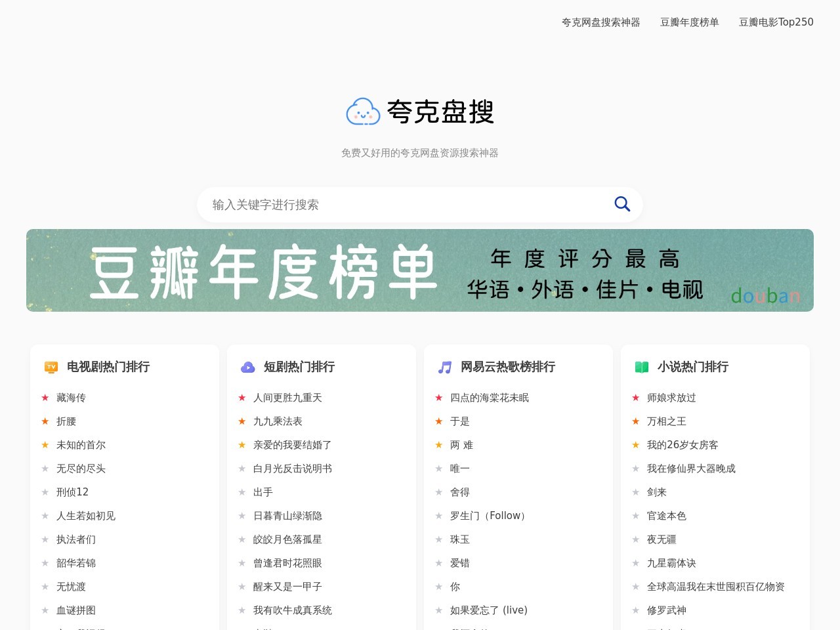The image size is (840, 630).
Task: Click the red star beside 藏海传
Action: (x=45, y=398)
